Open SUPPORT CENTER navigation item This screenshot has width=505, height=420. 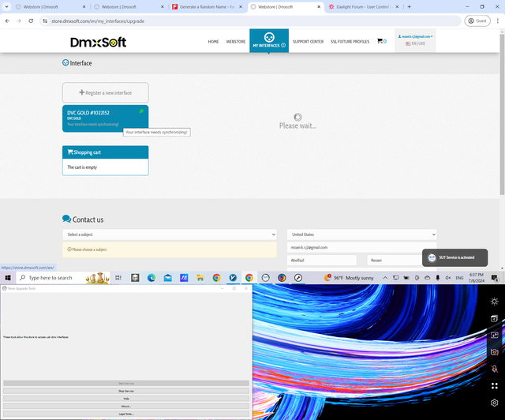tap(309, 42)
